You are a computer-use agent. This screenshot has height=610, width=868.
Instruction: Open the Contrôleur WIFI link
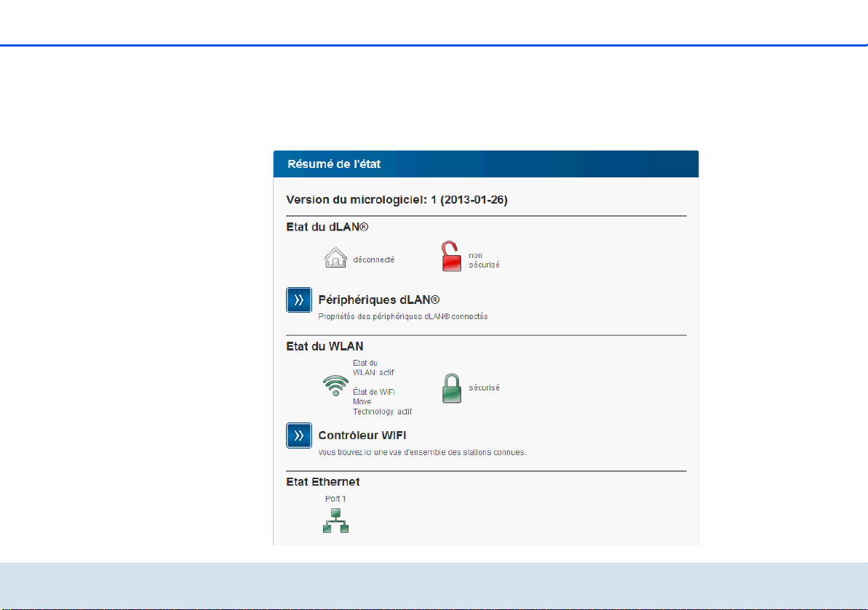362,436
